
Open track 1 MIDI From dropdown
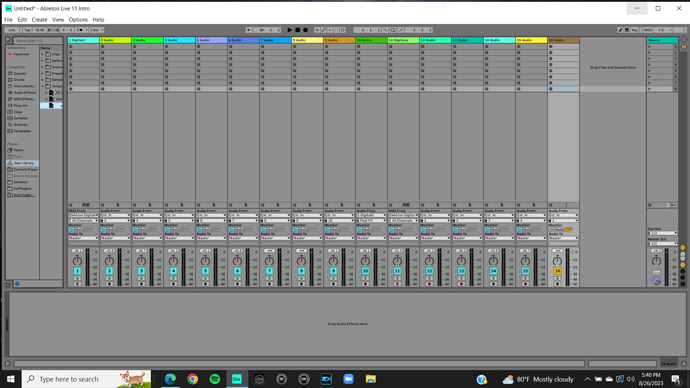[x=83, y=215]
